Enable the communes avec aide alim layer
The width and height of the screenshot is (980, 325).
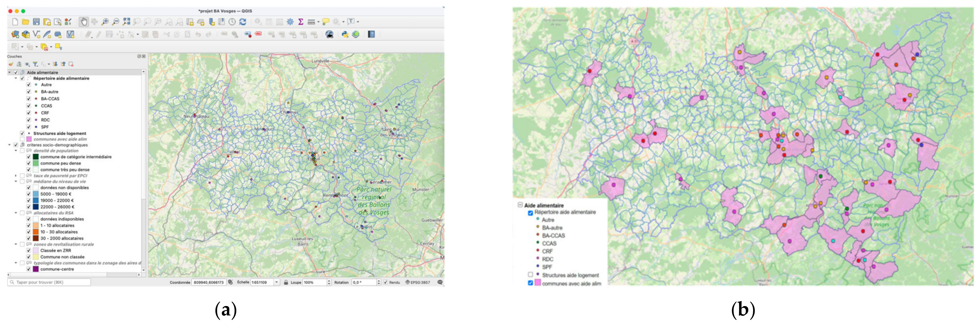point(22,139)
